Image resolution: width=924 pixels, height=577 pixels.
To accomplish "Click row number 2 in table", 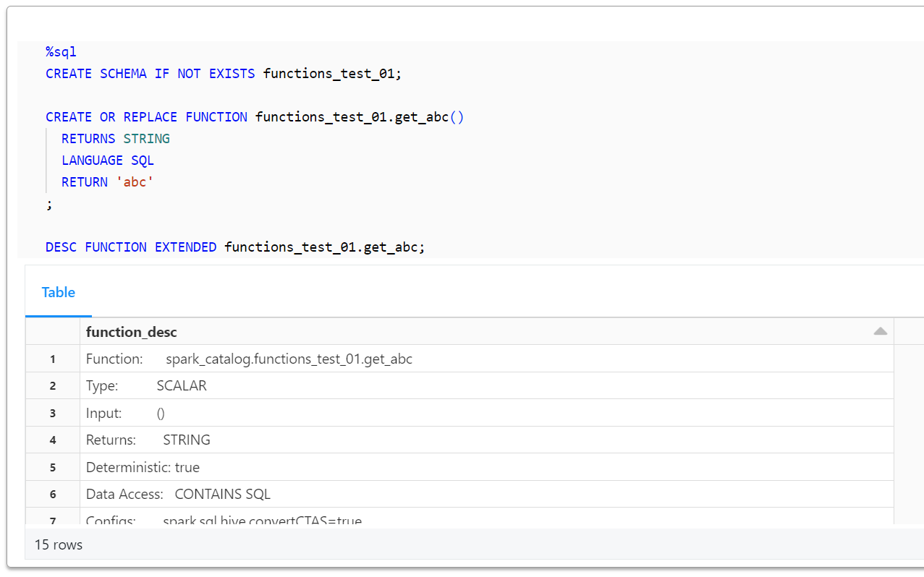I will click(53, 386).
